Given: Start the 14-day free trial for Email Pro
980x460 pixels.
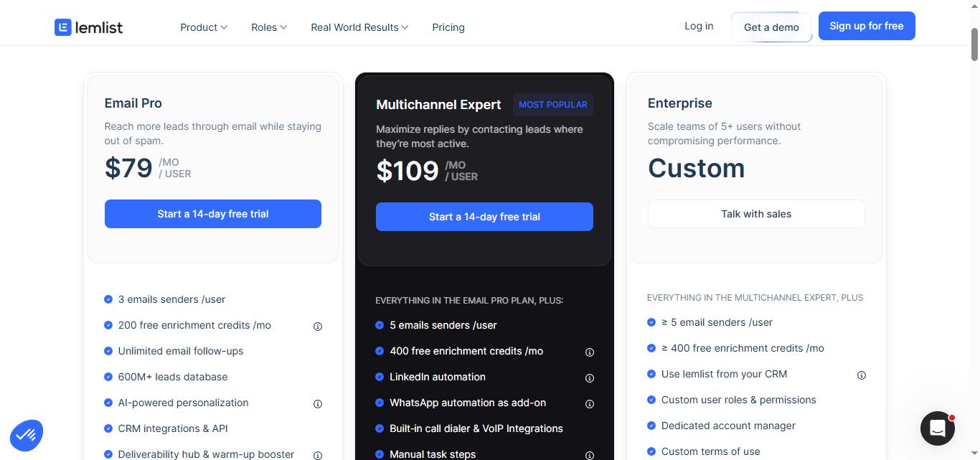Looking at the screenshot, I should (x=212, y=214).
